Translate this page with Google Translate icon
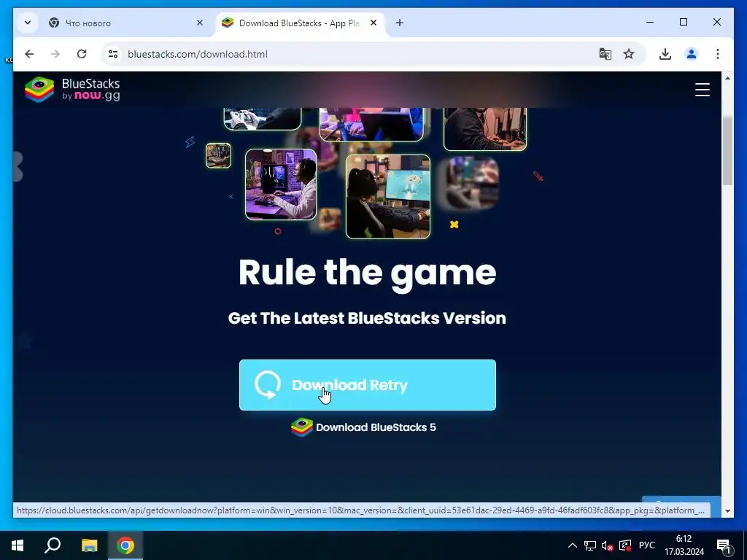The image size is (747, 560). click(x=605, y=54)
